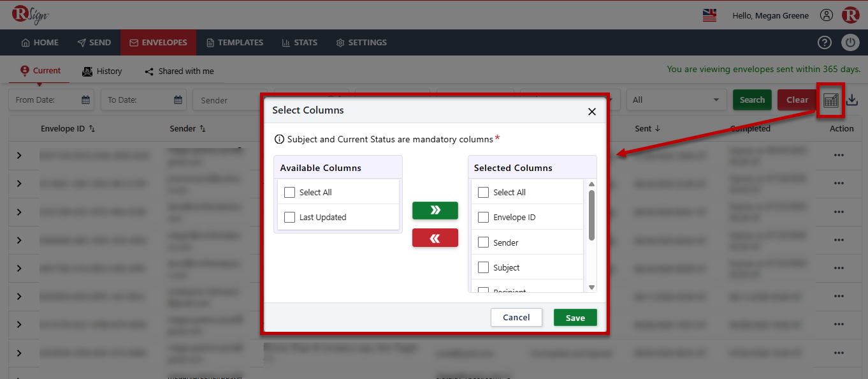
Task: Check the Last Updated column checkbox
Action: click(x=289, y=217)
